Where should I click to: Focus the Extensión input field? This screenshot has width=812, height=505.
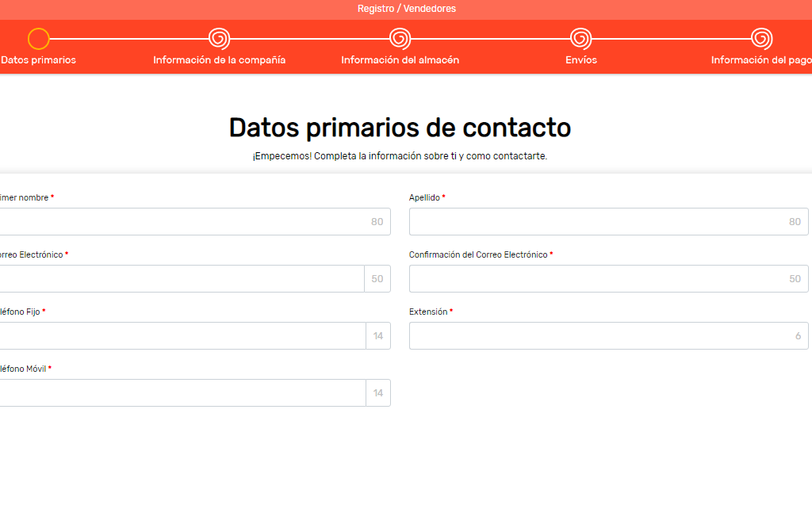(595, 336)
